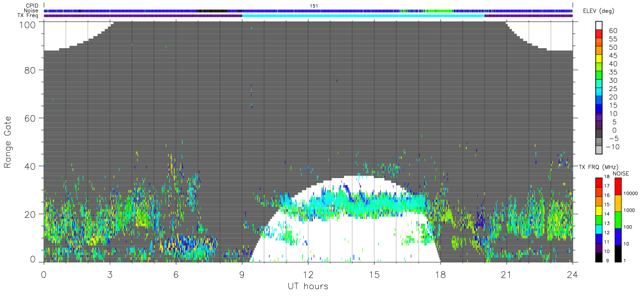The height and width of the screenshot is (297, 644).
Task: Click the 35 label on ELEV colorbar
Action: (x=614, y=72)
